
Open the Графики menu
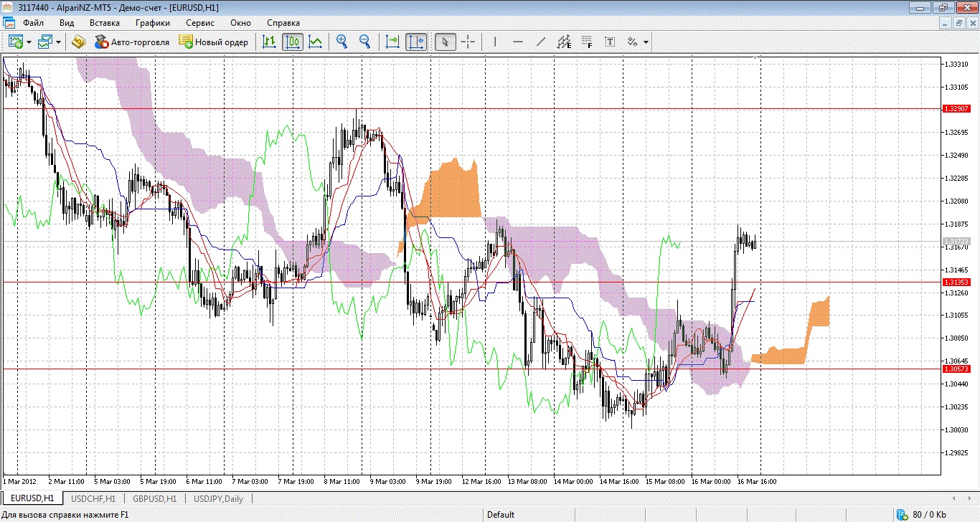pos(152,23)
